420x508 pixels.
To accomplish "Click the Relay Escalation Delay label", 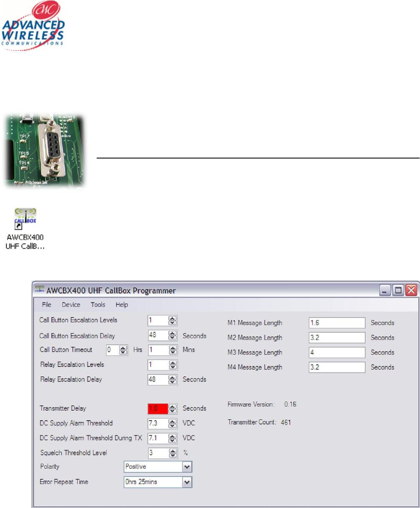I will [x=71, y=380].
